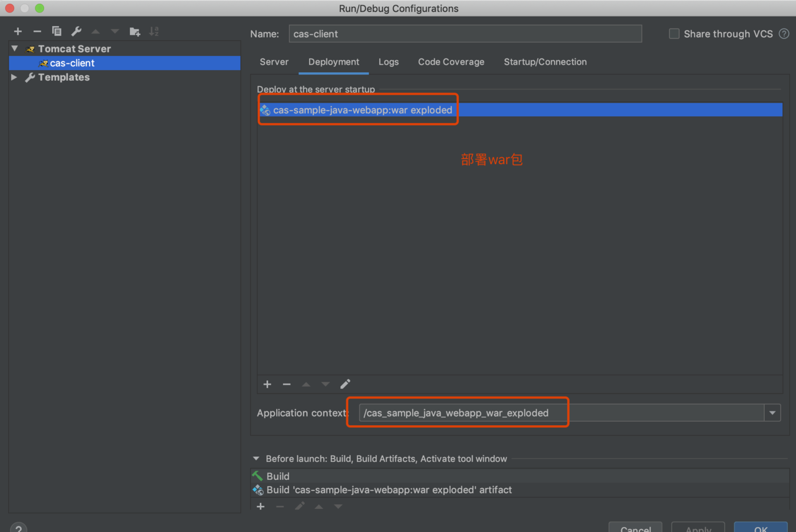Switch to Code Coverage tab
Screen dimensions: 796x532
pos(451,62)
